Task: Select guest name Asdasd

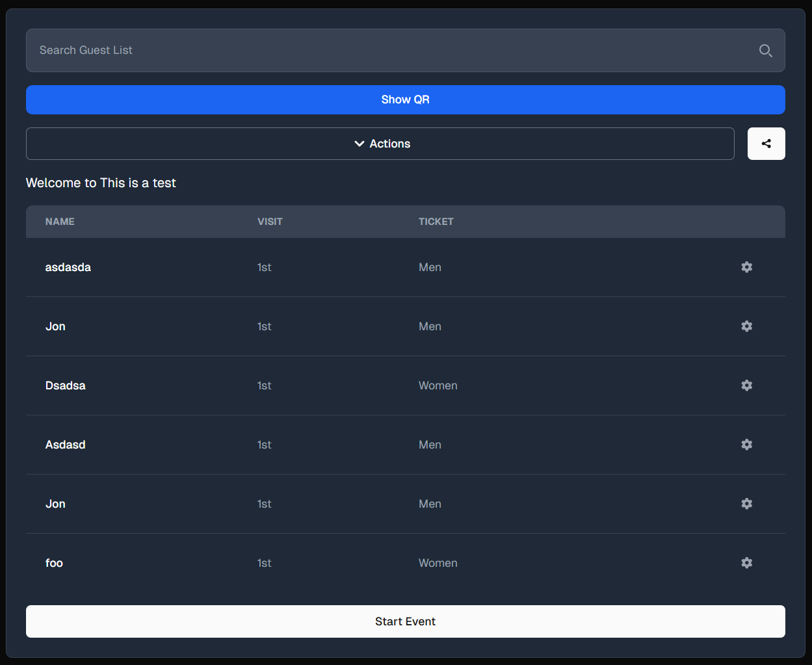Action: pyautogui.click(x=66, y=445)
